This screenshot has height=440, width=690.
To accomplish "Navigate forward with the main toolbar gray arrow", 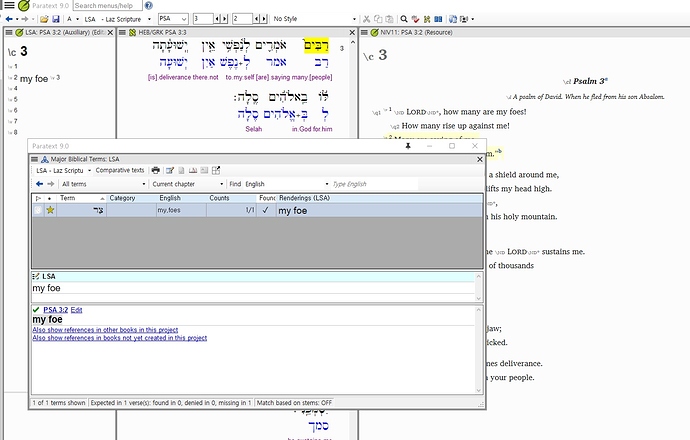I will 25,19.
